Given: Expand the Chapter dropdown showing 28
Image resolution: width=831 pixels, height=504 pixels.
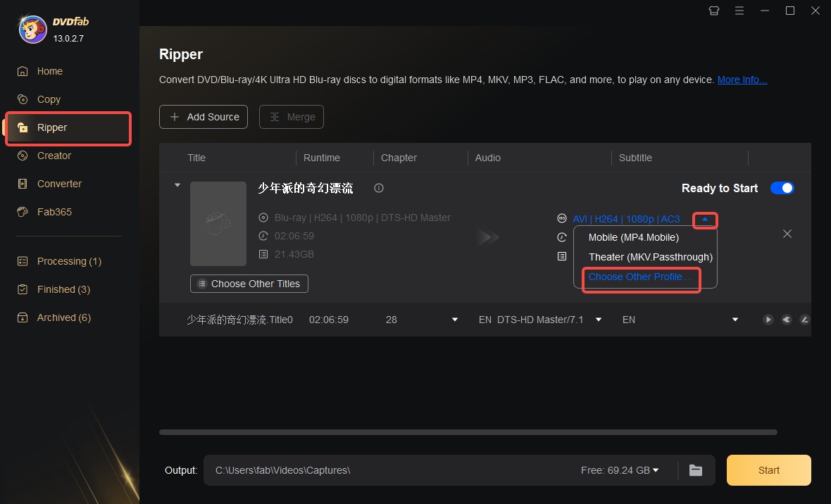Looking at the screenshot, I should click(x=455, y=320).
